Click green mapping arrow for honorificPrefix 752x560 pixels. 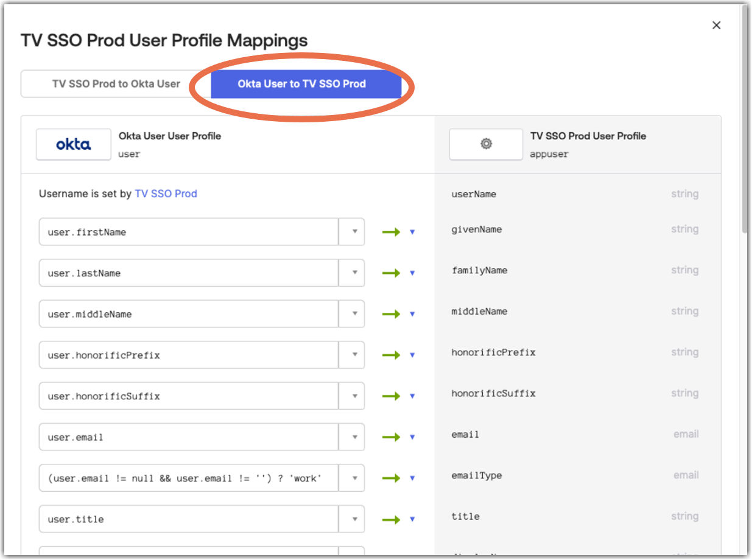point(391,355)
